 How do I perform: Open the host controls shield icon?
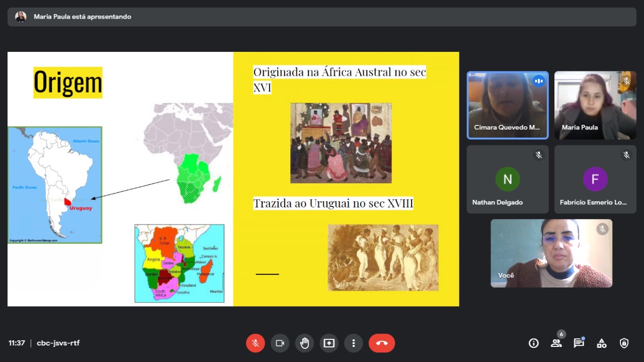[624, 343]
